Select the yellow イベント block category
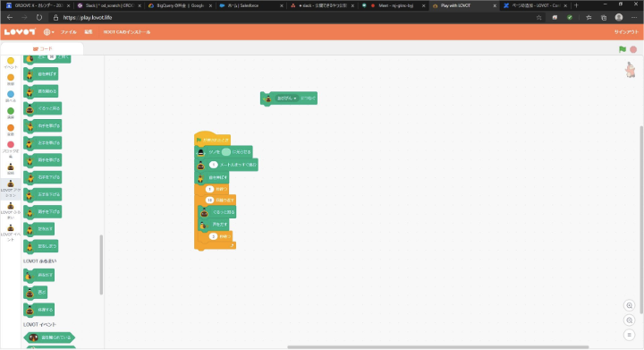644x350 pixels. (11, 63)
